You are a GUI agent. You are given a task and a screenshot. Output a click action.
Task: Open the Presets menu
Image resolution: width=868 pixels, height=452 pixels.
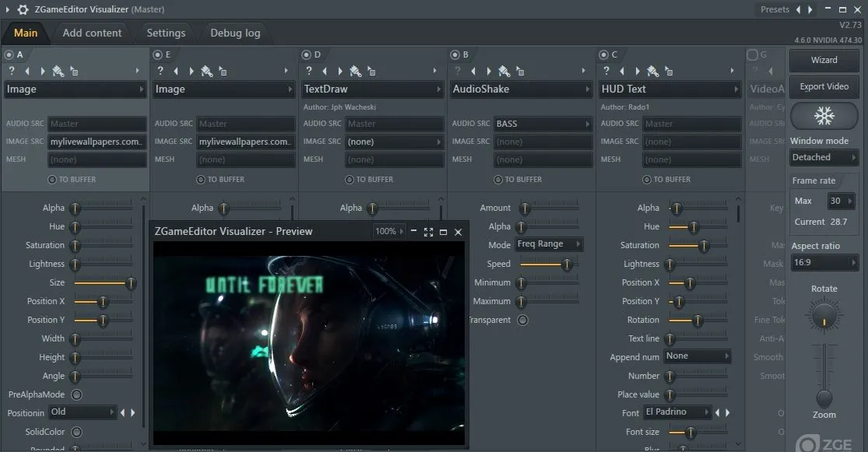(775, 9)
